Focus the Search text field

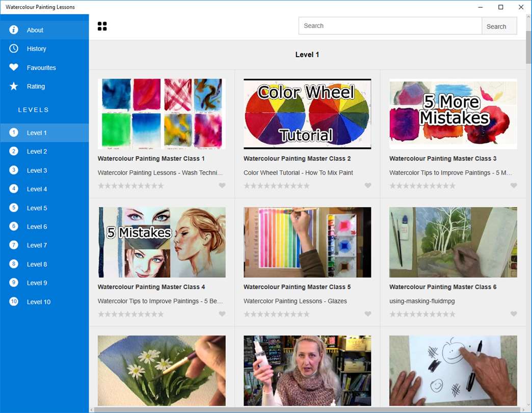(390, 26)
